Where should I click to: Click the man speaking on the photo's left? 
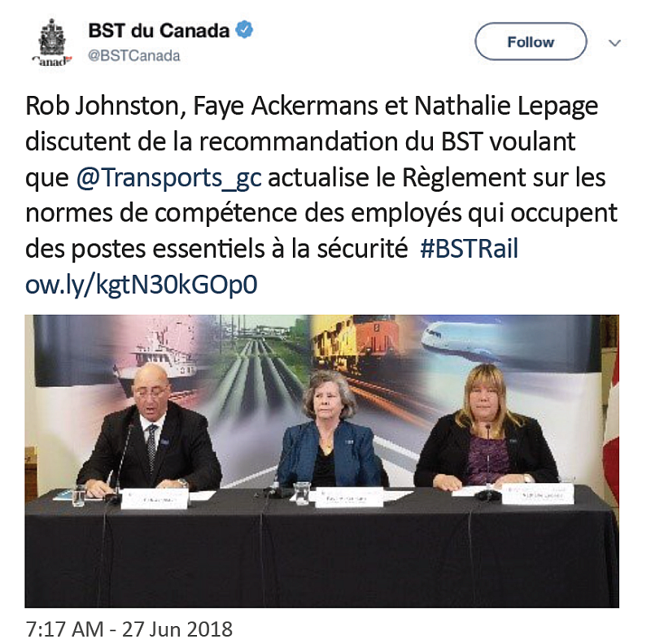[150, 439]
